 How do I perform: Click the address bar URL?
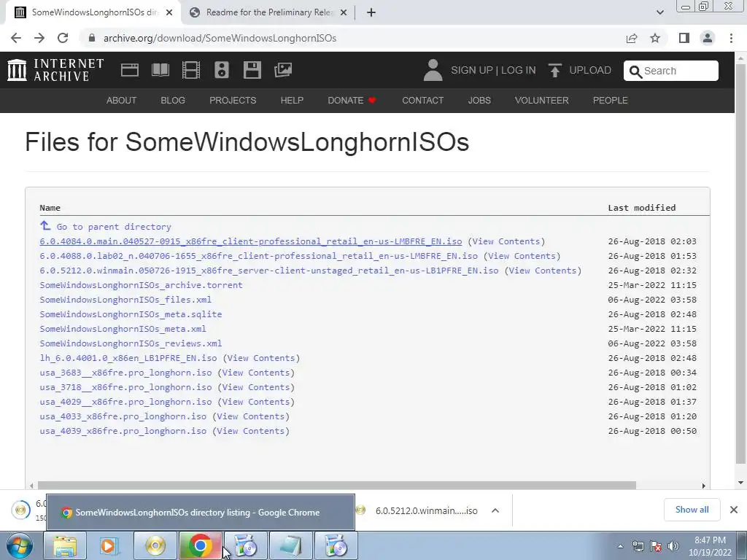click(220, 38)
